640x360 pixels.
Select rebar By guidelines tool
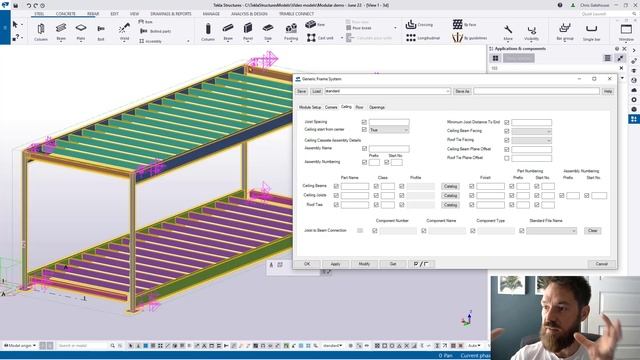click(x=469, y=38)
